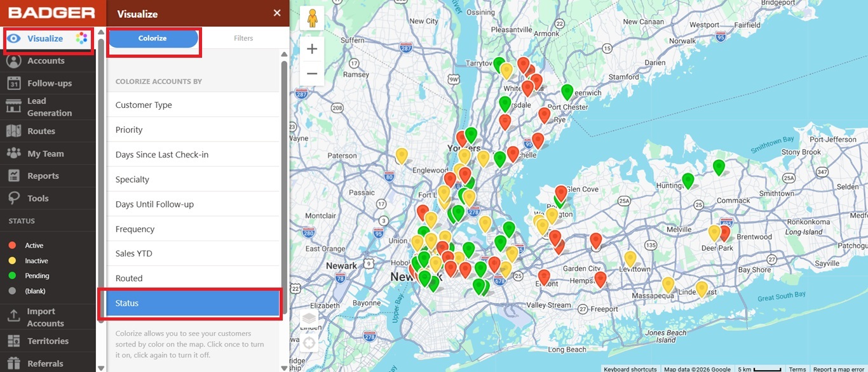Click the sidebar scroll down arrow
Image resolution: width=868 pixels, height=372 pixels.
click(101, 367)
